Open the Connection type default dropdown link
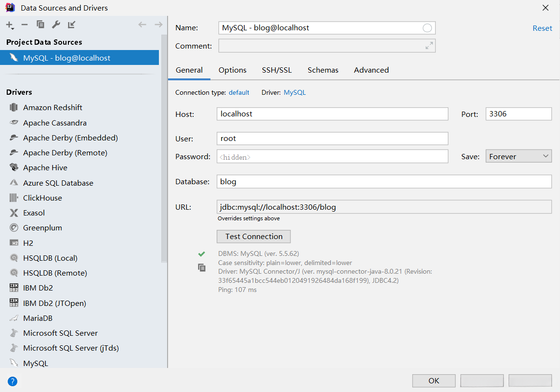This screenshot has width=560, height=392. tap(239, 92)
